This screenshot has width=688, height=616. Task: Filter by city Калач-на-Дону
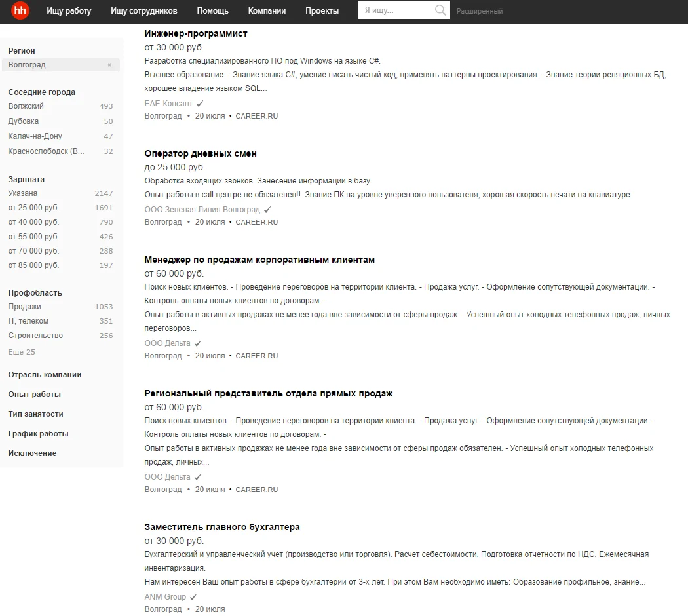click(35, 136)
